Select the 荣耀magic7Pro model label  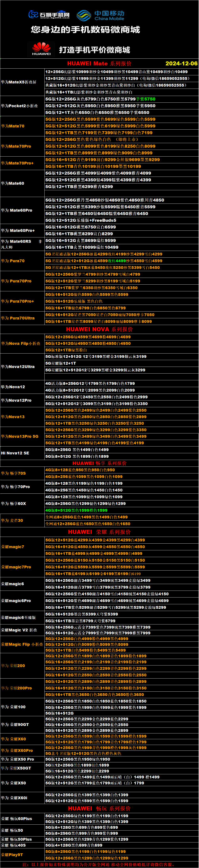[x=16, y=567]
